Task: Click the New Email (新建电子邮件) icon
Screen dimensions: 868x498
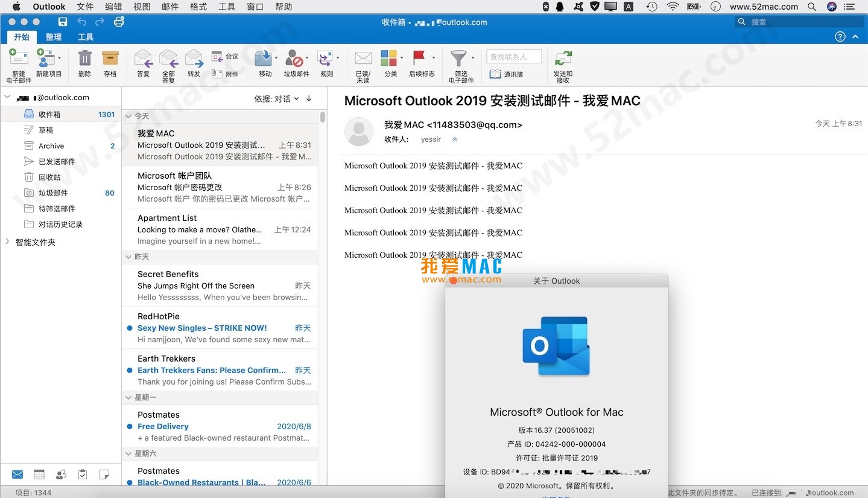Action: [x=19, y=58]
